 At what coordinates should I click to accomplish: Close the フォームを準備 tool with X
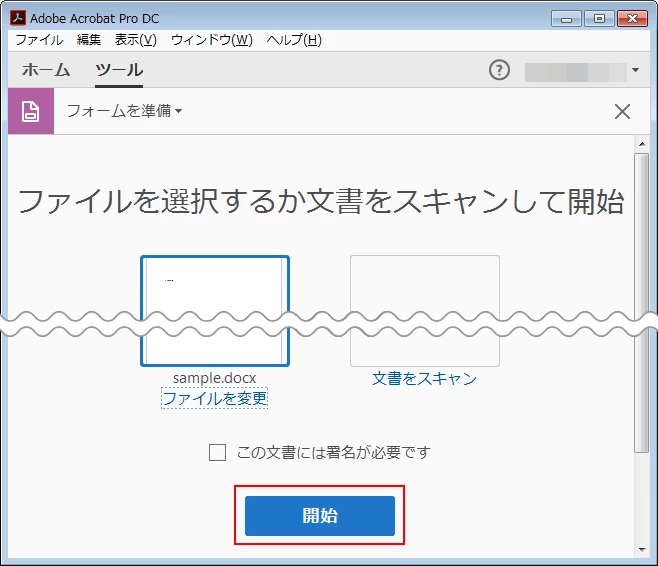pyautogui.click(x=622, y=112)
